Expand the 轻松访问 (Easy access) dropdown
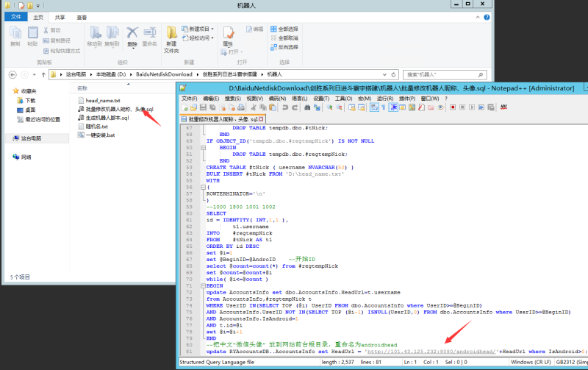Viewport: 588px width, 370px height. pos(198,38)
